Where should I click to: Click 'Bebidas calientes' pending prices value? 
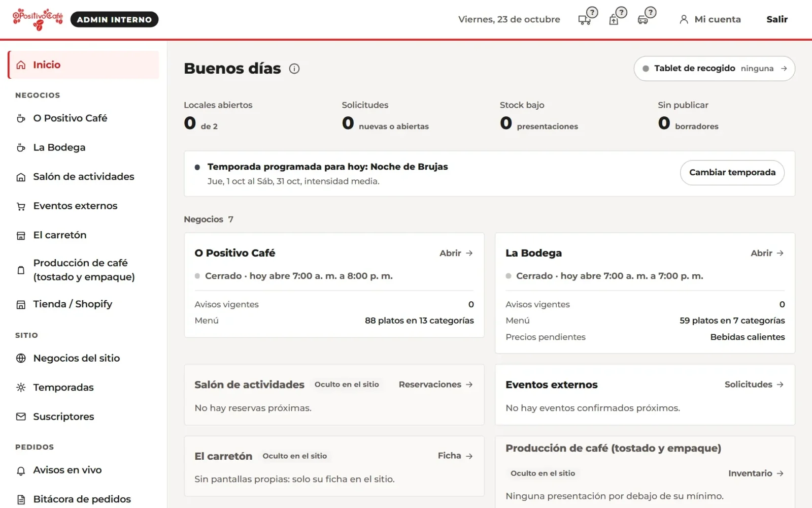748,337
